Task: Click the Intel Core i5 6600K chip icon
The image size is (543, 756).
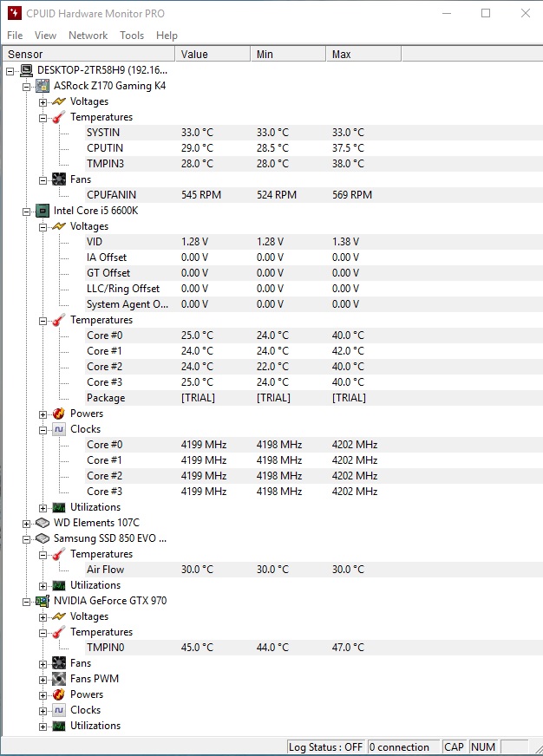Action: pyautogui.click(x=43, y=211)
